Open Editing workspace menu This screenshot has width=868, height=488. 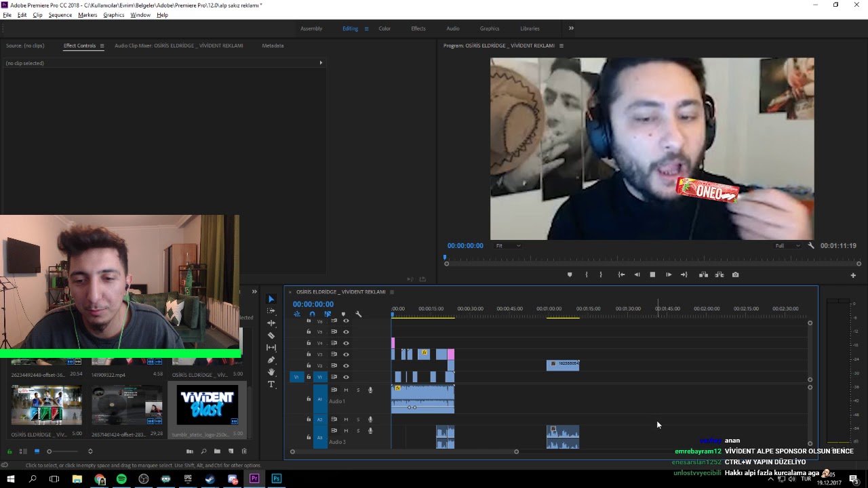tap(366, 28)
